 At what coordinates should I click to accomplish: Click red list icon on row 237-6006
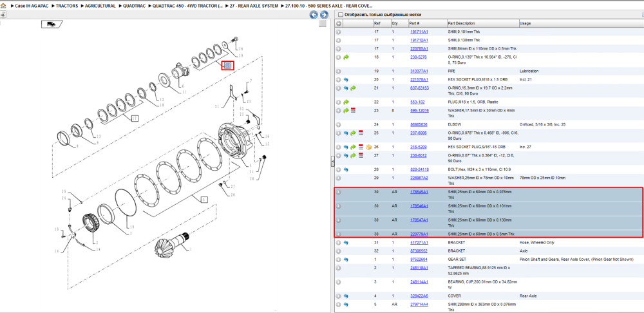tap(361, 133)
